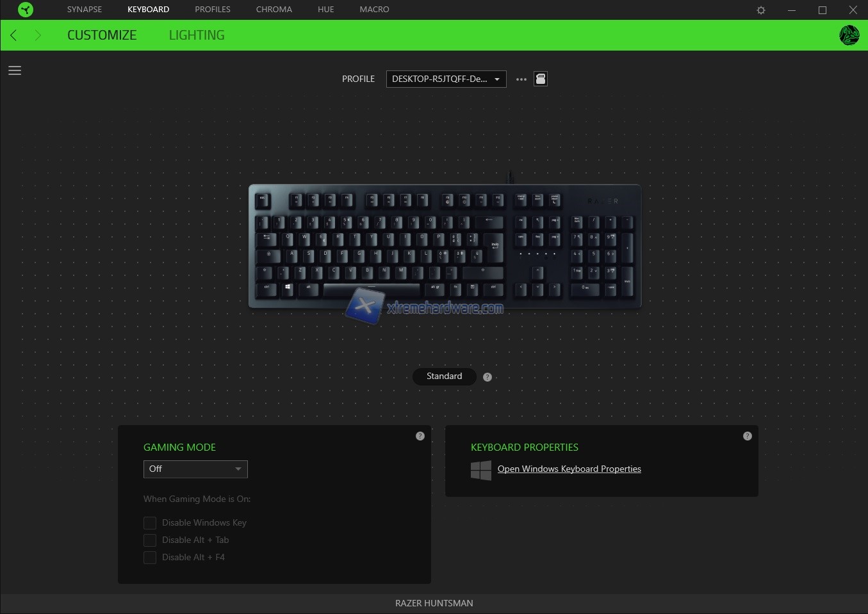Switch to the CHROMA tab
Image resolution: width=868 pixels, height=614 pixels.
(274, 10)
